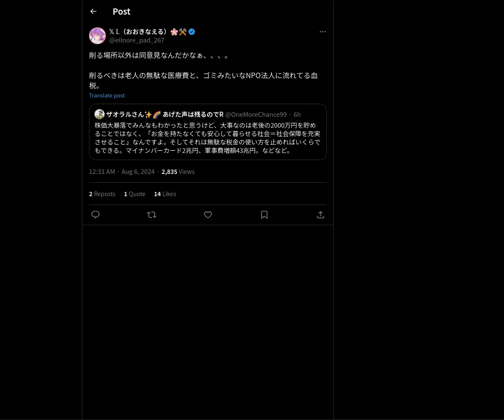
Task: Click the reply speech bubble icon
Action: pyautogui.click(x=95, y=215)
